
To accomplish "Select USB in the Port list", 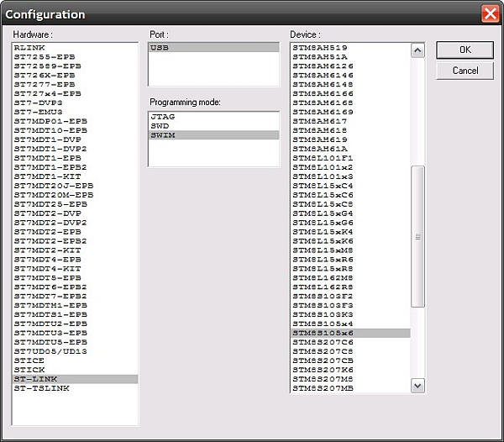I will (x=213, y=48).
